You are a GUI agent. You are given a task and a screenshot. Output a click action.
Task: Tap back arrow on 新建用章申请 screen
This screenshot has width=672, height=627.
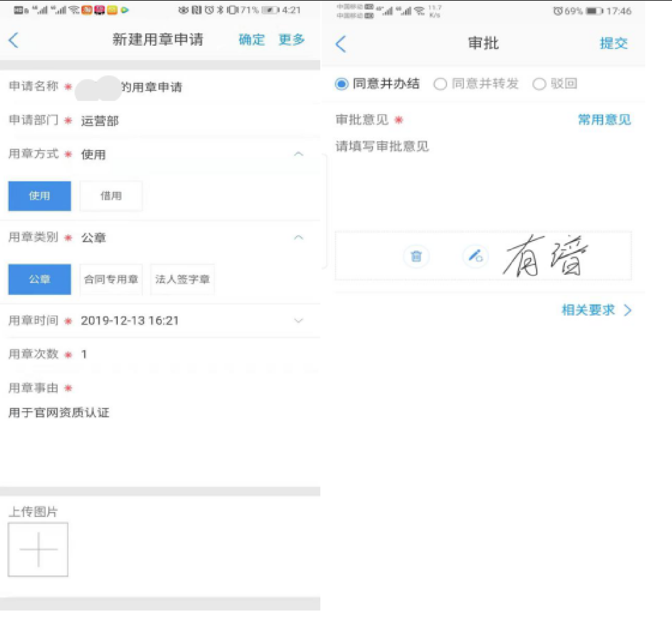pyautogui.click(x=14, y=40)
